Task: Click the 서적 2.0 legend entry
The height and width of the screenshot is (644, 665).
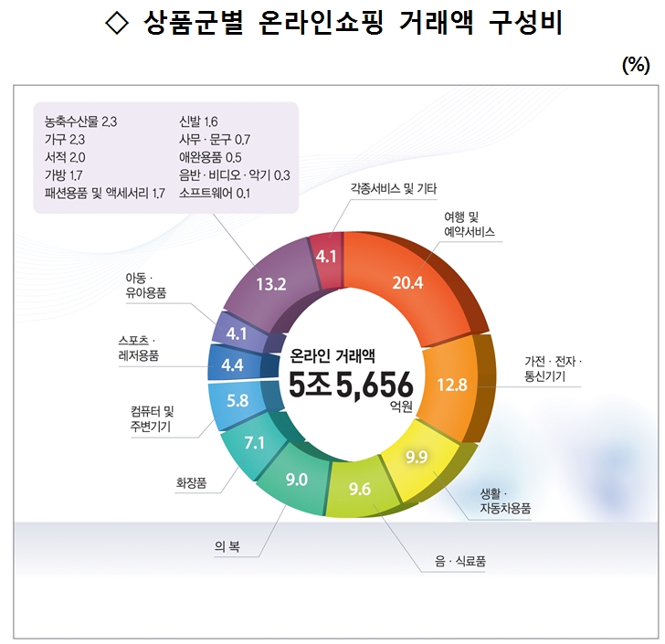Action: click(x=65, y=157)
